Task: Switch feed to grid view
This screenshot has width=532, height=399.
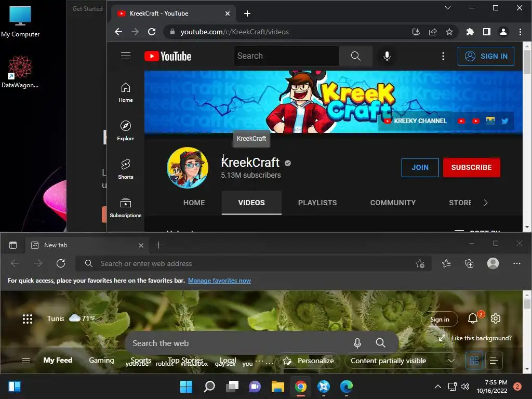Action: tap(474, 361)
